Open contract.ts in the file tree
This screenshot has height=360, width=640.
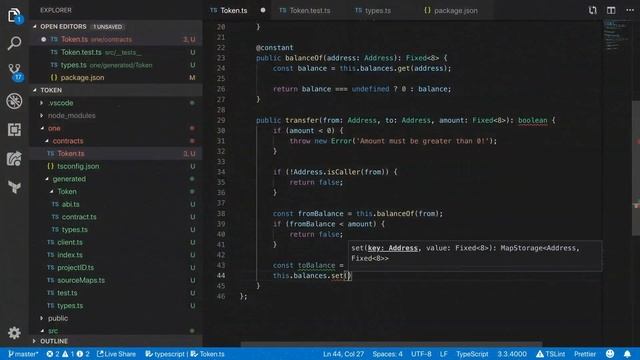[116, 217]
